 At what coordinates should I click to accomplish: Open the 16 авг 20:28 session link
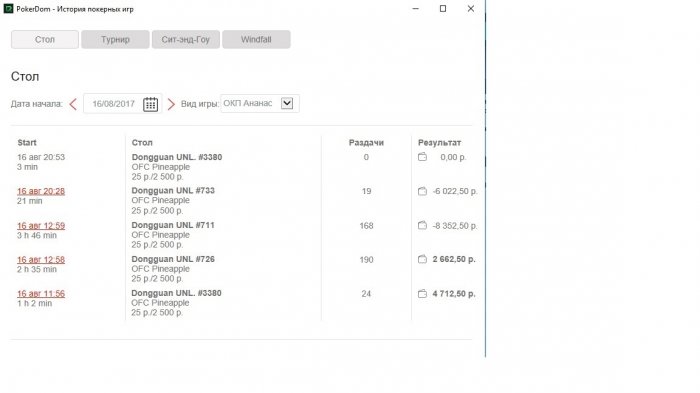coord(41,191)
